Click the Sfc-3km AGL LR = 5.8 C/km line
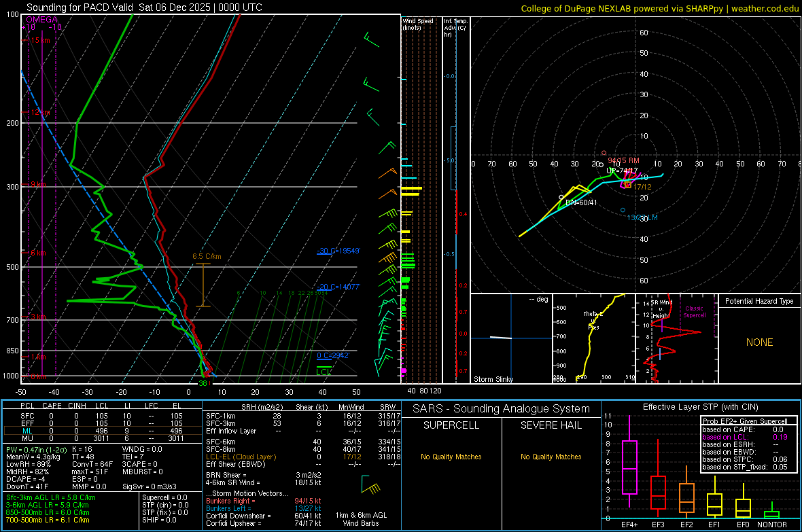 51,497
